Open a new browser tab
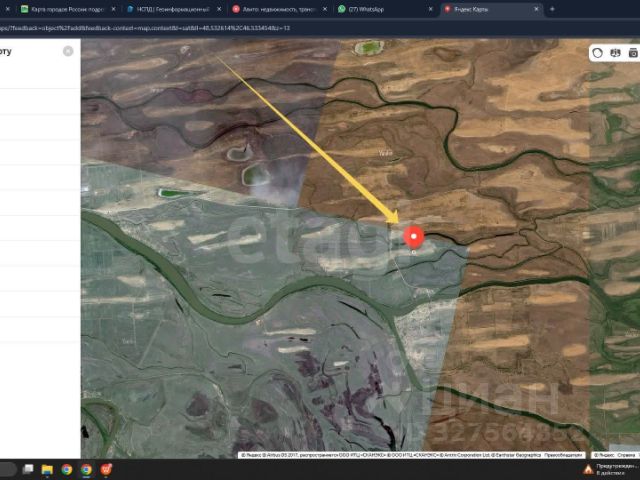This screenshot has height=480, width=640. (x=552, y=9)
